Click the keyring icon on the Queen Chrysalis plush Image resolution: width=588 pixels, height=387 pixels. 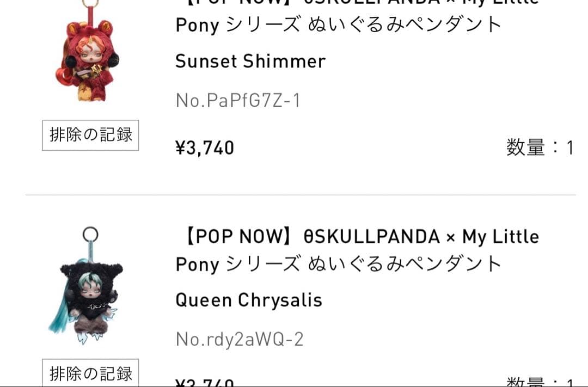91,232
